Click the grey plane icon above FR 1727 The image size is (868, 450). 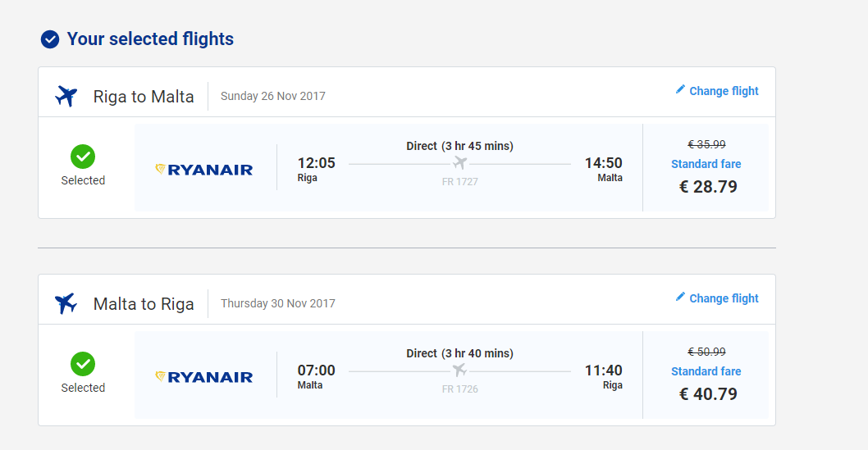point(459,163)
